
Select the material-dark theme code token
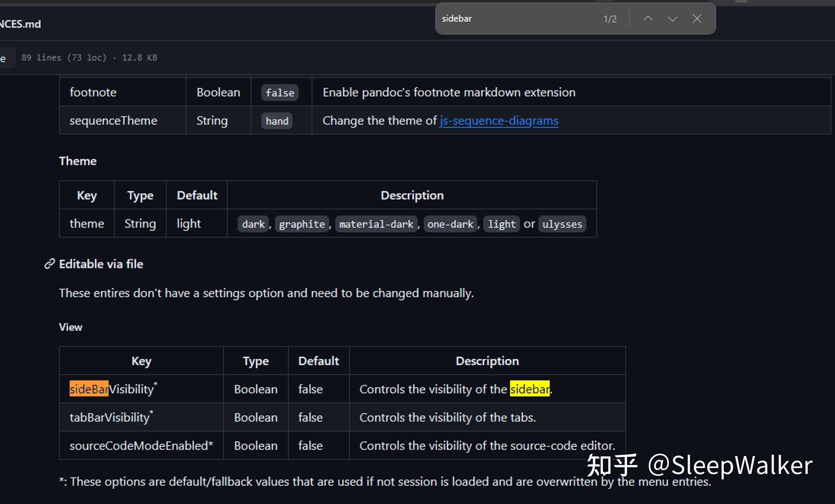[376, 224]
